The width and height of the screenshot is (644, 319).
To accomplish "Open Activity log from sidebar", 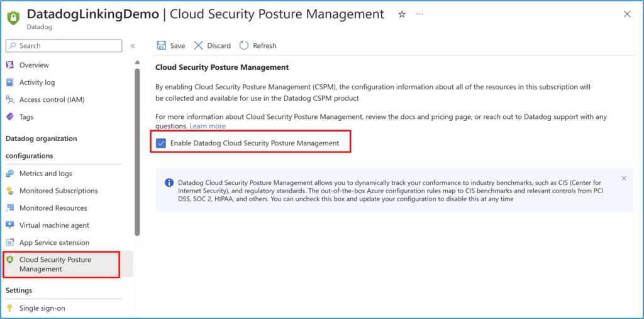I will pos(37,82).
